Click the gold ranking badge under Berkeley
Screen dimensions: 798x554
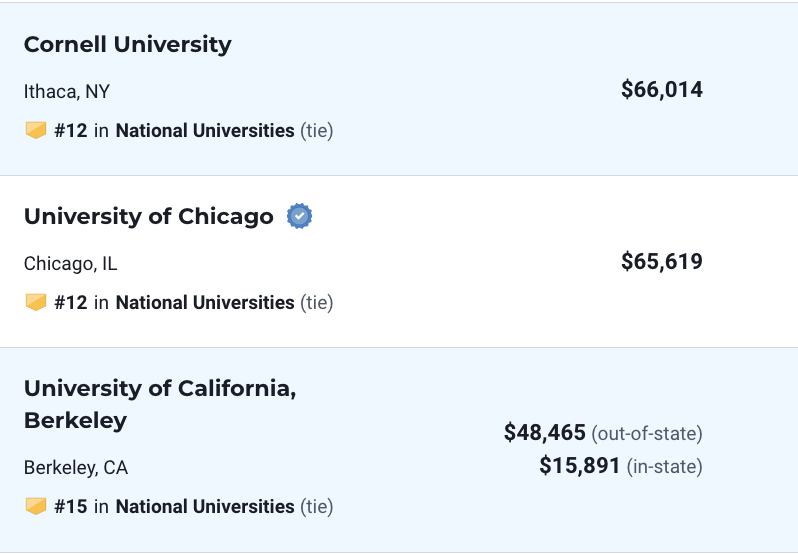[x=36, y=506]
